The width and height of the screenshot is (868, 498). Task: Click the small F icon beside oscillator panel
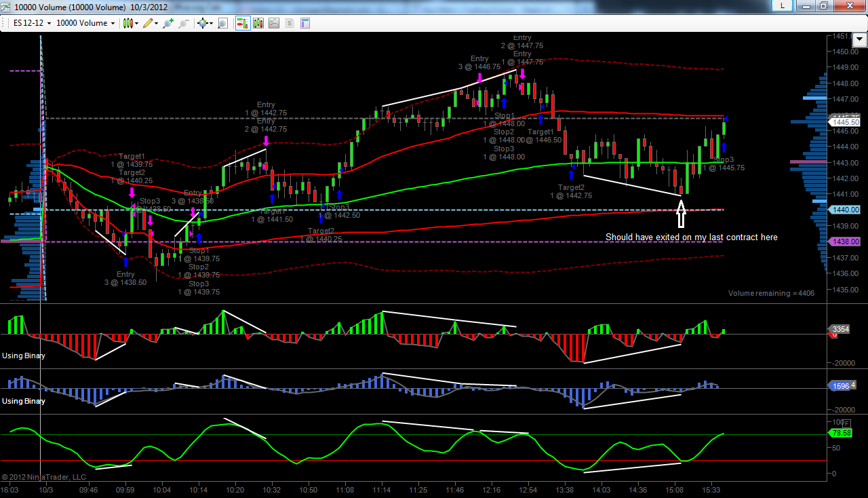click(846, 423)
